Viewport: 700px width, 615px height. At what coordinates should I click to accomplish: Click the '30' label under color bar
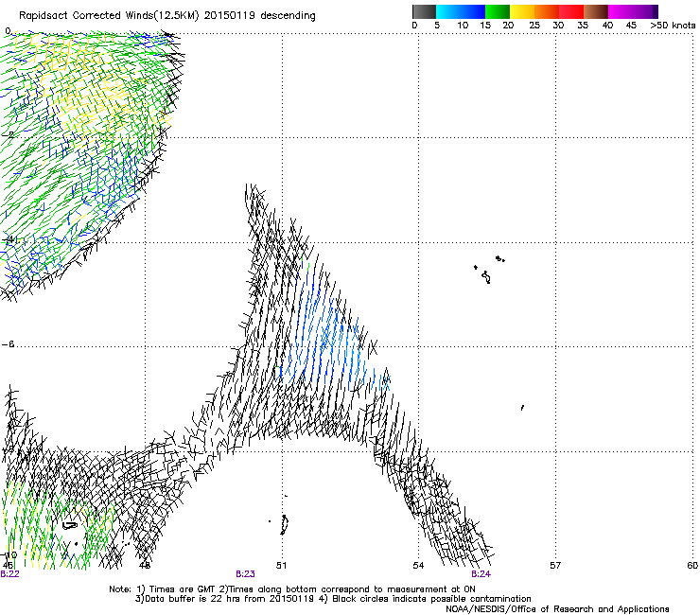(x=558, y=26)
